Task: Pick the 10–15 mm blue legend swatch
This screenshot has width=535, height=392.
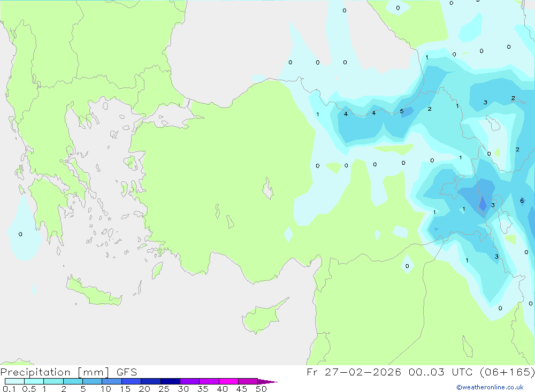Action: click(x=112, y=381)
